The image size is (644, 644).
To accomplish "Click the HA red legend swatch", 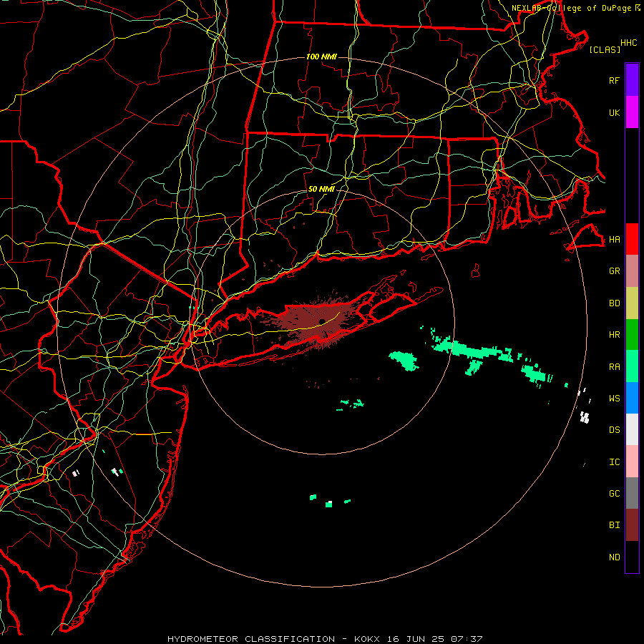I will (632, 239).
